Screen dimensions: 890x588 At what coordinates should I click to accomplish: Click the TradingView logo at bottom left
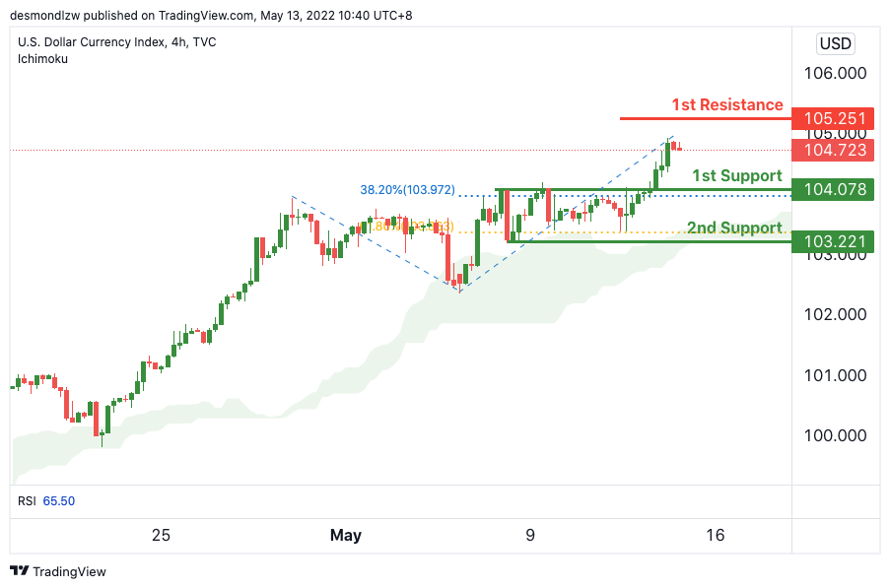58,571
